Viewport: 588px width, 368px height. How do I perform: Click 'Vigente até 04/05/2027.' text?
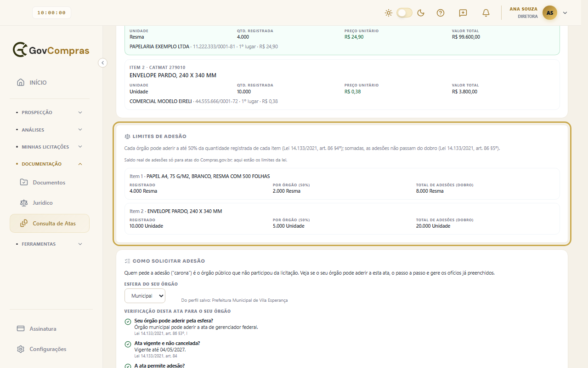pos(160,350)
